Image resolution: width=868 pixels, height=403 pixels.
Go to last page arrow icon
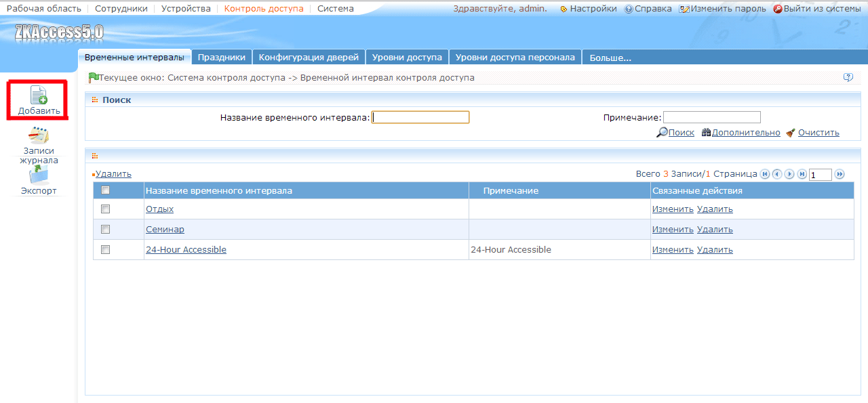(x=802, y=174)
